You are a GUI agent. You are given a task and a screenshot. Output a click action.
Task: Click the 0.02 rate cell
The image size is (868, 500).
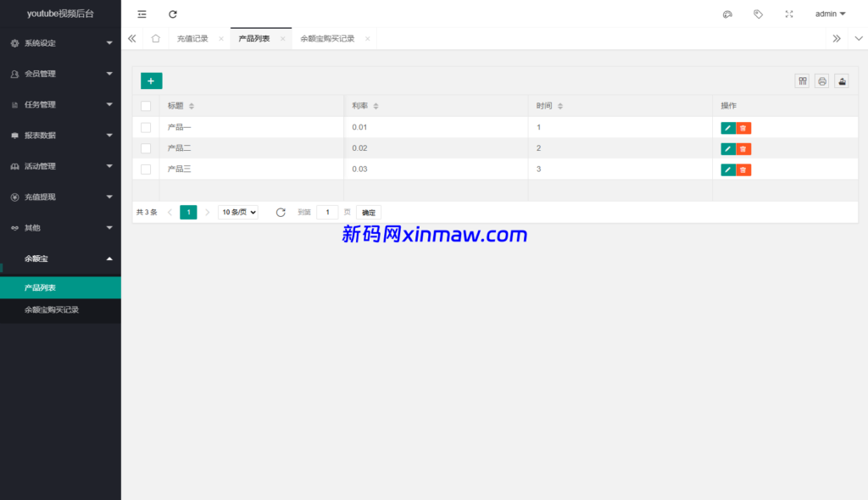[x=436, y=148]
